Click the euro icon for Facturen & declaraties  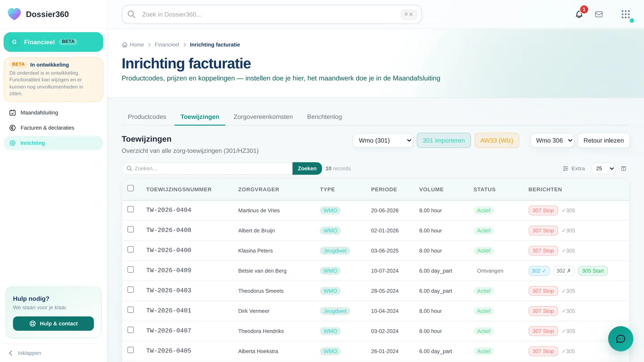pyautogui.click(x=13, y=128)
